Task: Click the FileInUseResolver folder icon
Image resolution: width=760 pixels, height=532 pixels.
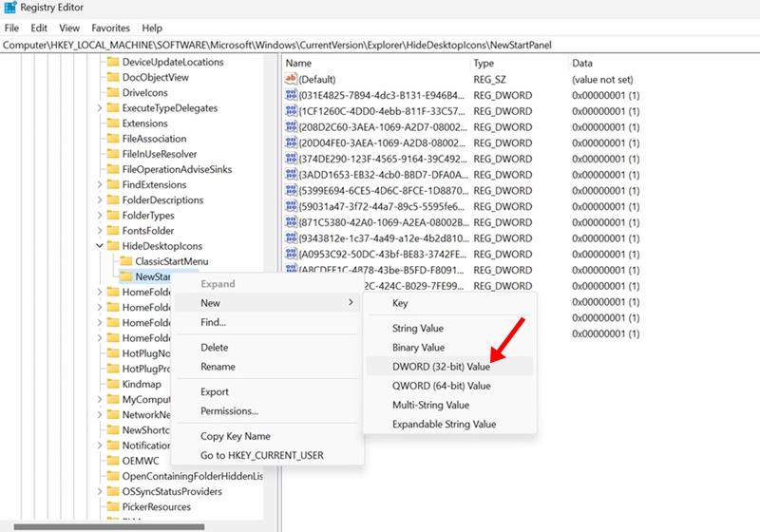Action: tap(113, 154)
